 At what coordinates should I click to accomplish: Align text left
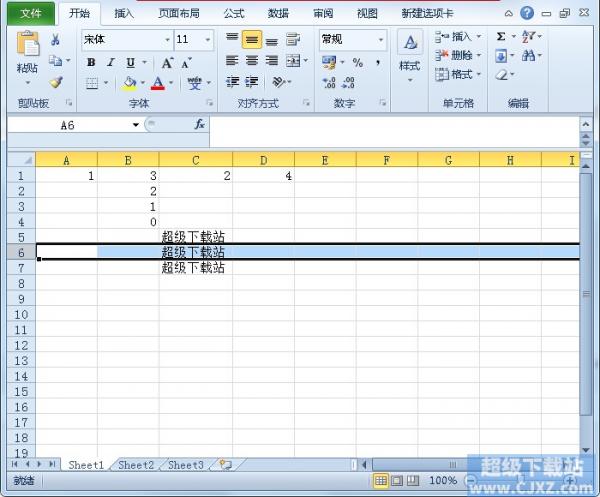[x=232, y=61]
